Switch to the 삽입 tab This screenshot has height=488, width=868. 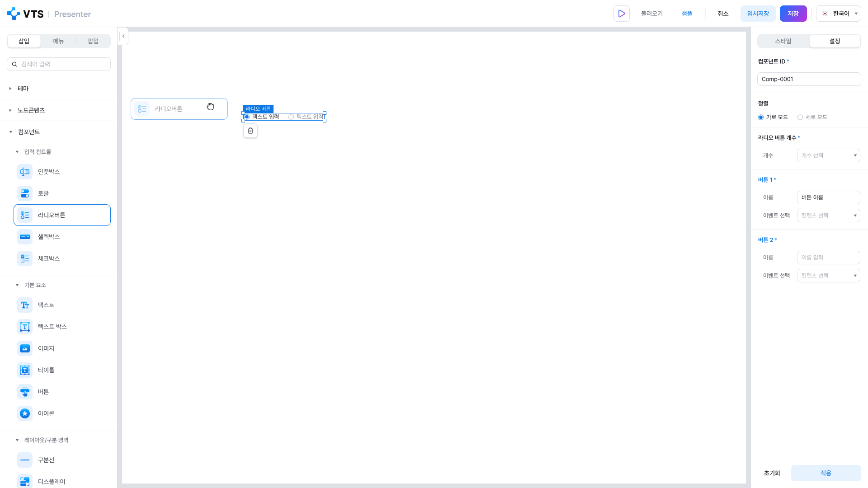click(24, 41)
